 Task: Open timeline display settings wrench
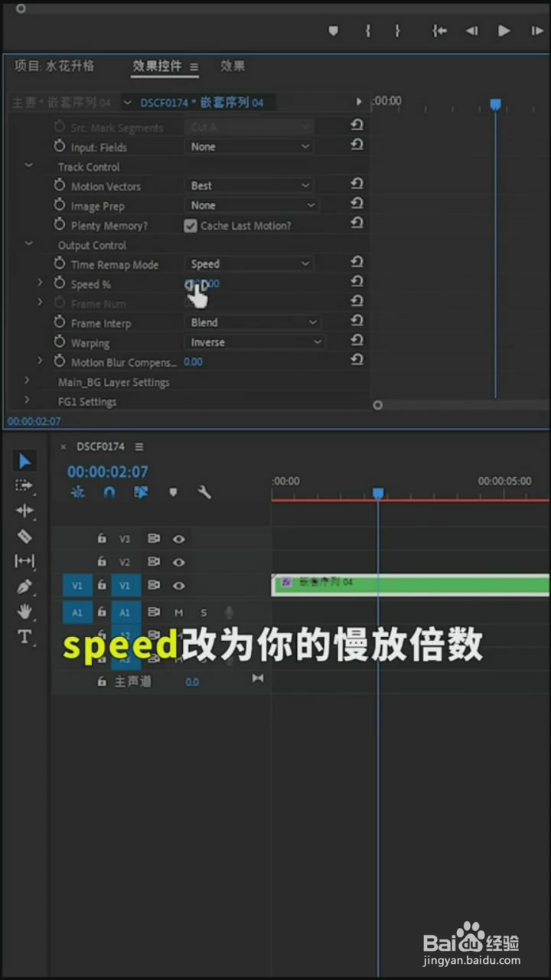point(204,492)
